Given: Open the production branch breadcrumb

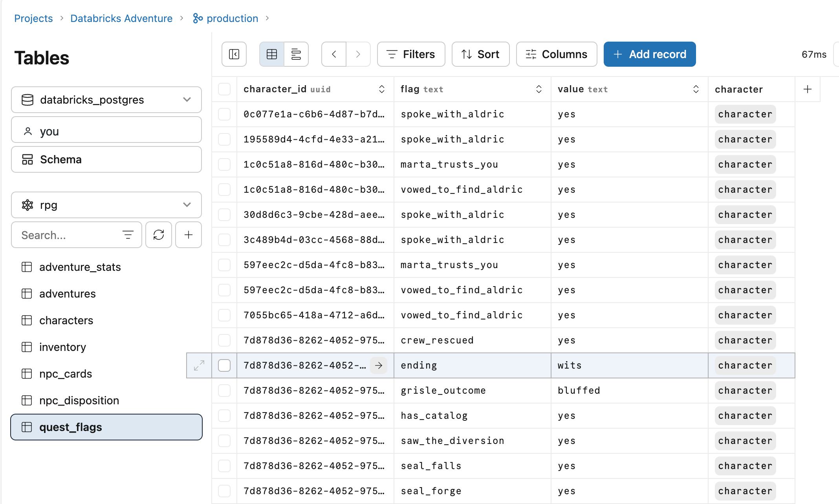Looking at the screenshot, I should 225,18.
